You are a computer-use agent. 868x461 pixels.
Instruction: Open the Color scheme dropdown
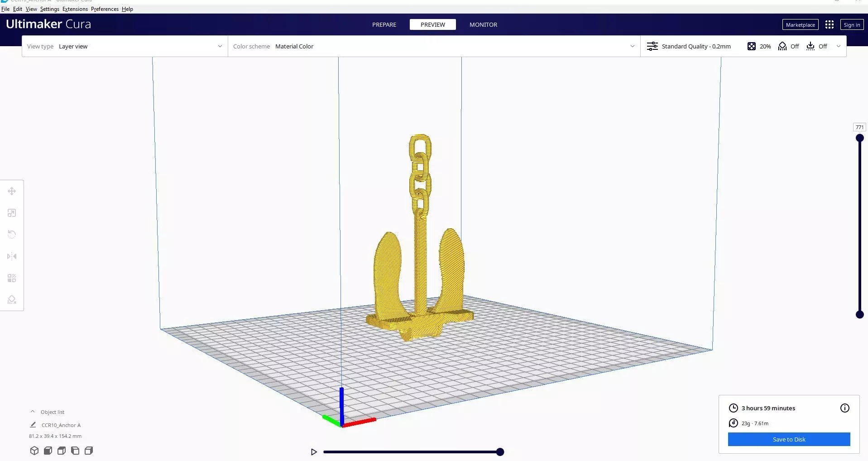tap(434, 46)
